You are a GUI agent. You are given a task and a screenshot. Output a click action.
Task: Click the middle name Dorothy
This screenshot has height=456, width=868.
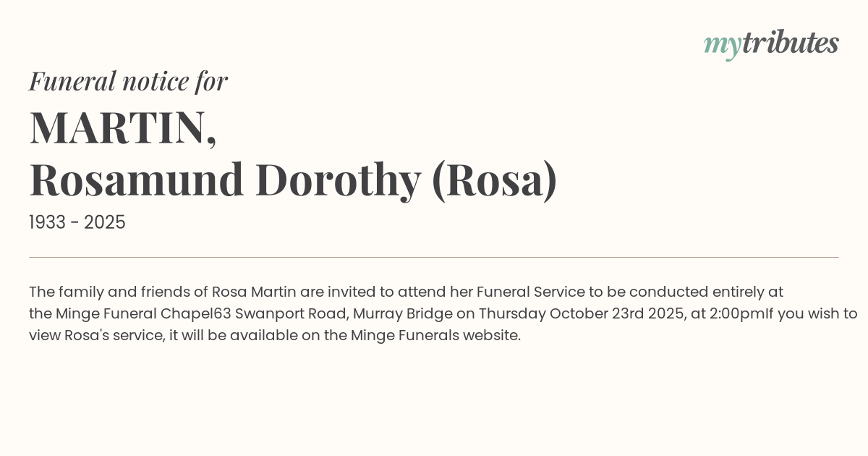point(338,180)
